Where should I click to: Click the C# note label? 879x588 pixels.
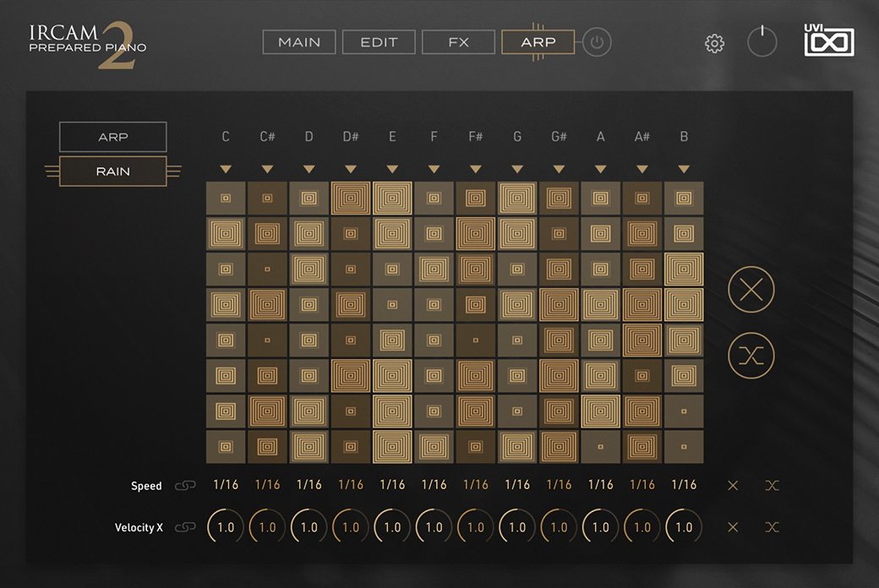[267, 137]
